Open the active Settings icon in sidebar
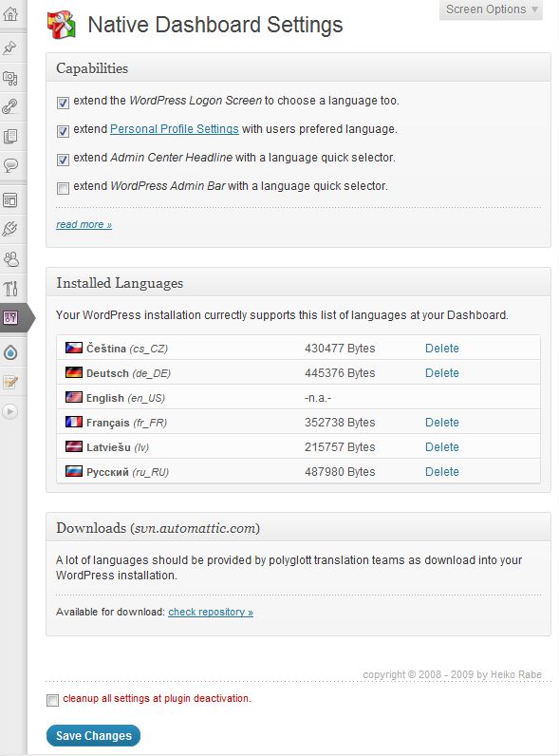This screenshot has width=559, height=756. [10, 317]
